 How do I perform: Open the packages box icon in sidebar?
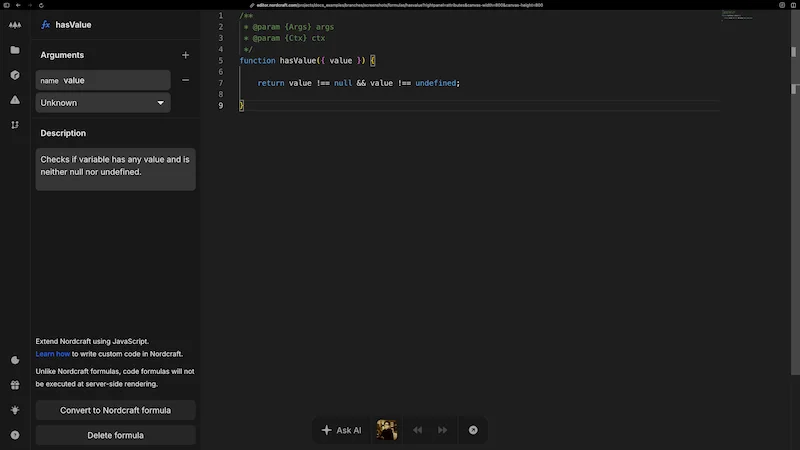pos(15,75)
